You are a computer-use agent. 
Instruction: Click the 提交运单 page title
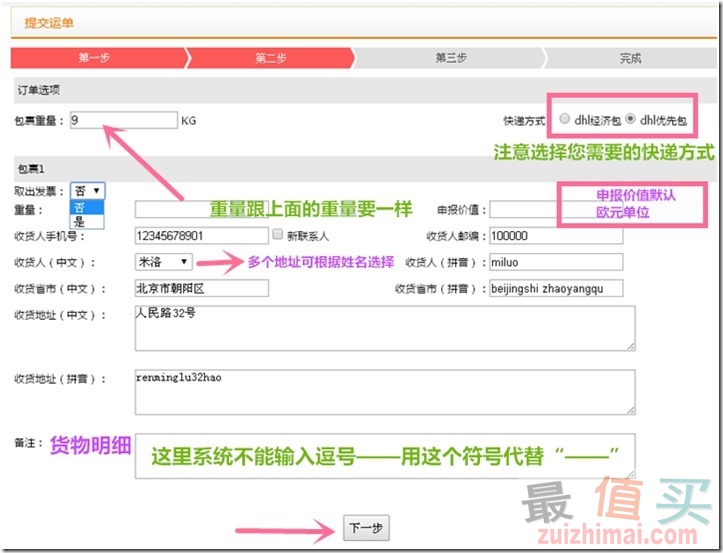49,23
